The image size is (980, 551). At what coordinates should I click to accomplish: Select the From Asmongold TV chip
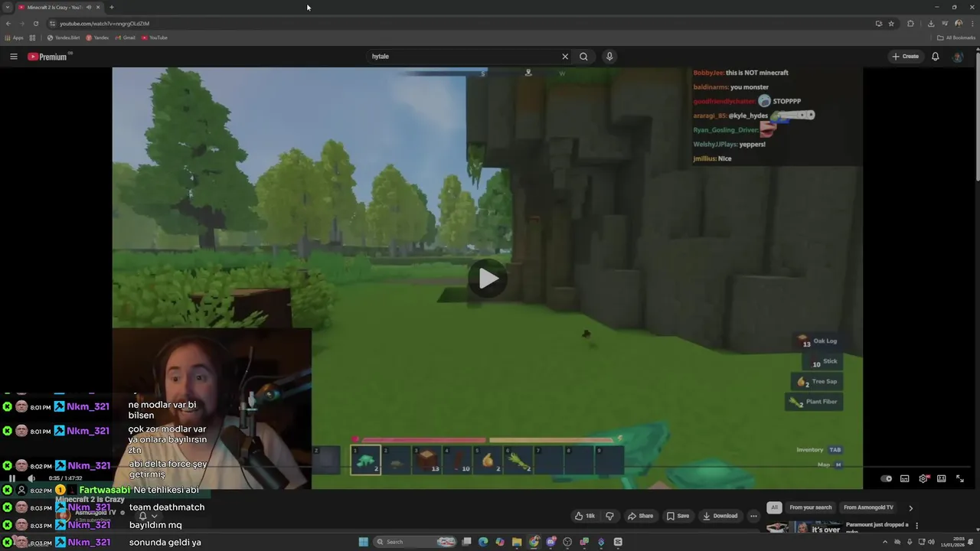868,507
